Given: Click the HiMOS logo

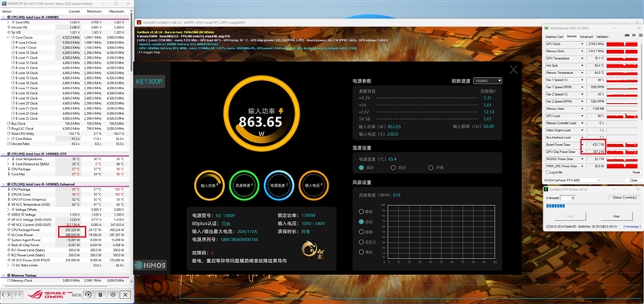Looking at the screenshot, I should coord(151,265).
